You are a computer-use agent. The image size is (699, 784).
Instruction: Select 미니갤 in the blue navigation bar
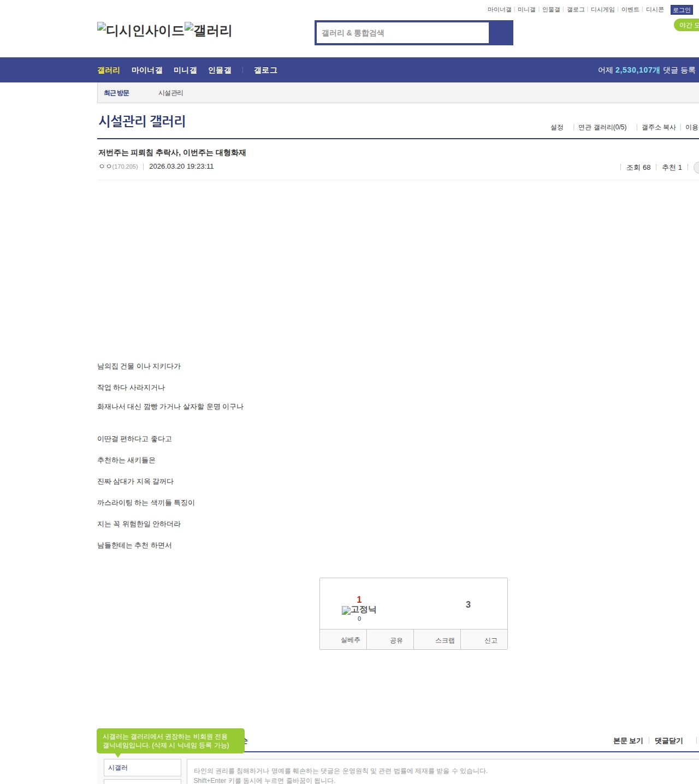click(x=185, y=70)
